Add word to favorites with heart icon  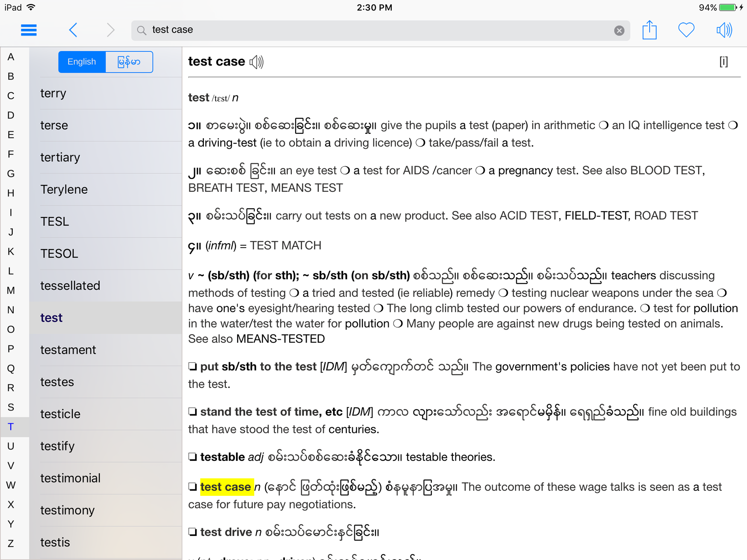point(686,30)
